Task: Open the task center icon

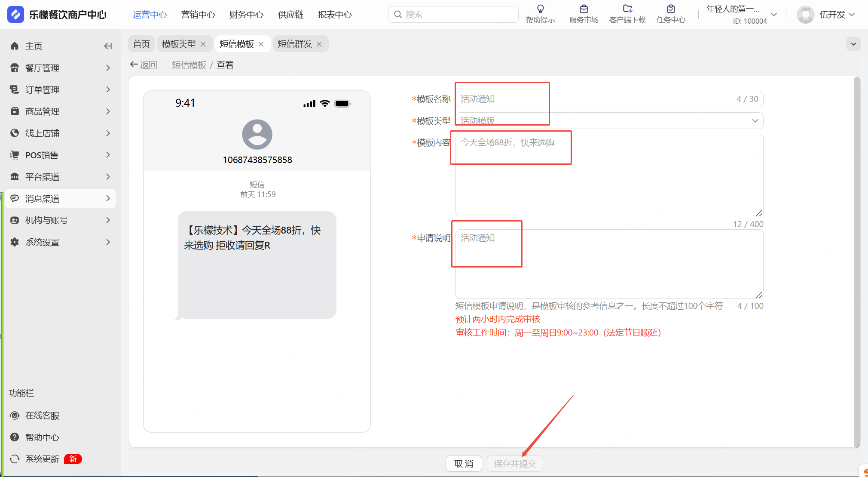Action: coord(671,9)
